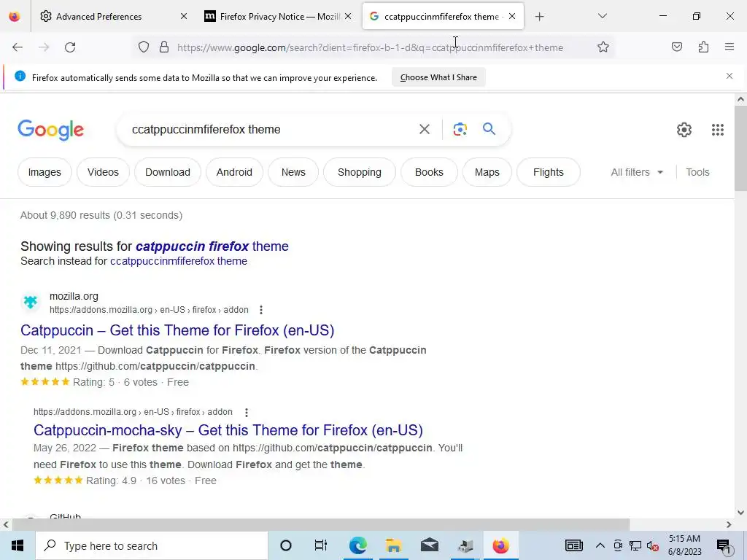
Task: Open the Windows notification center
Action: (724, 545)
